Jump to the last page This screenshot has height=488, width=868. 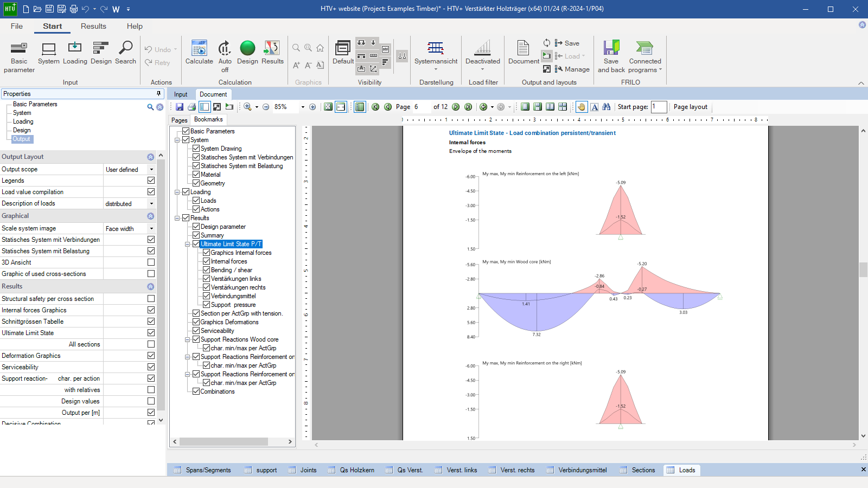tap(468, 107)
